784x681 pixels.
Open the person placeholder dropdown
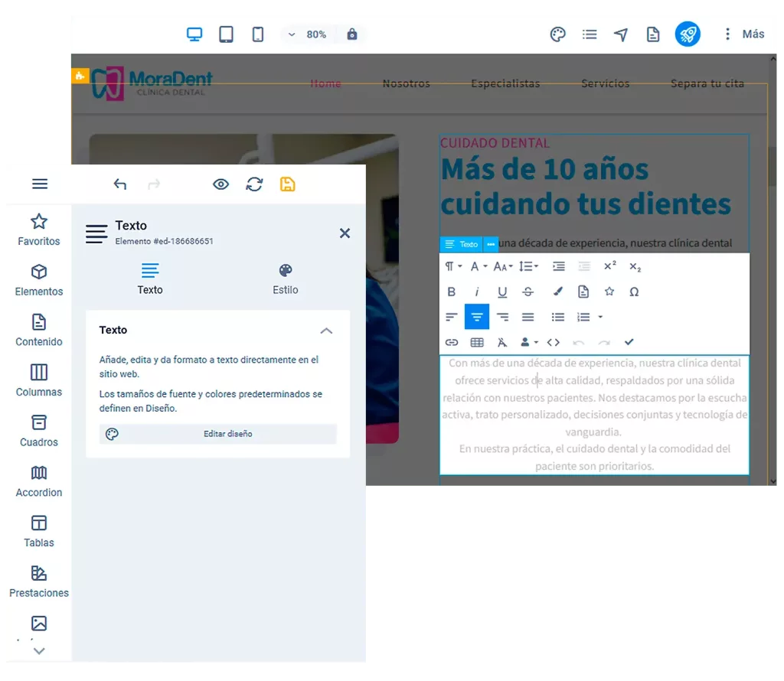pyautogui.click(x=529, y=342)
